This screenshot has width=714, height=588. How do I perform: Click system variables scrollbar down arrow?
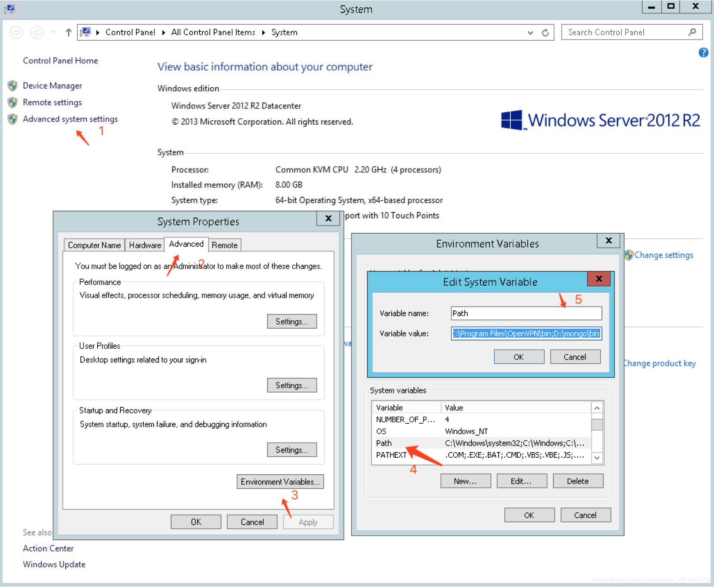click(x=597, y=458)
